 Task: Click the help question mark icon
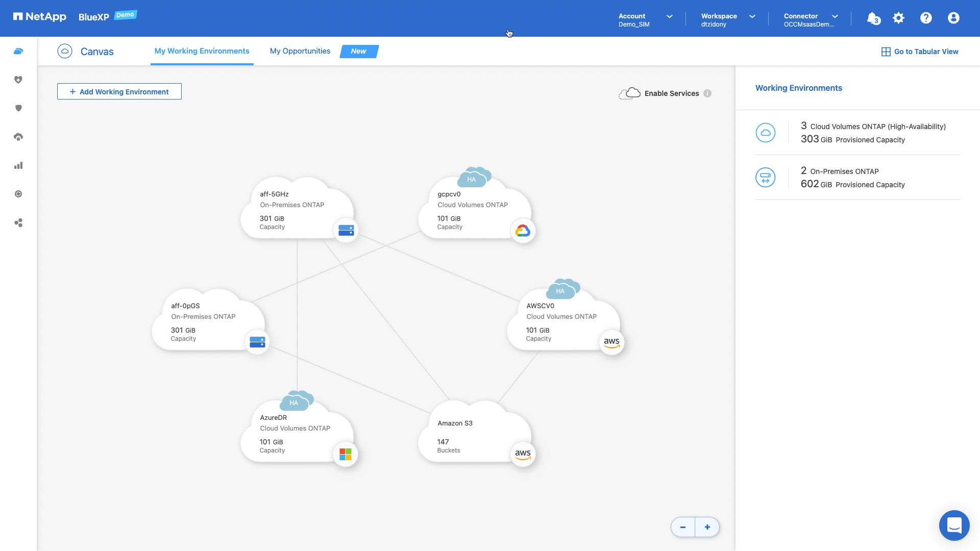(926, 18)
